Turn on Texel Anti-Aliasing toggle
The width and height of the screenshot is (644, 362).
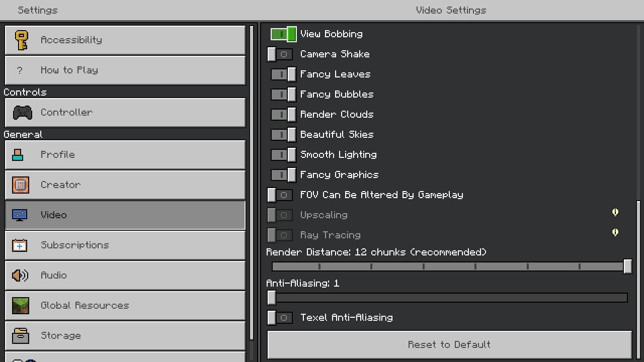click(x=280, y=318)
